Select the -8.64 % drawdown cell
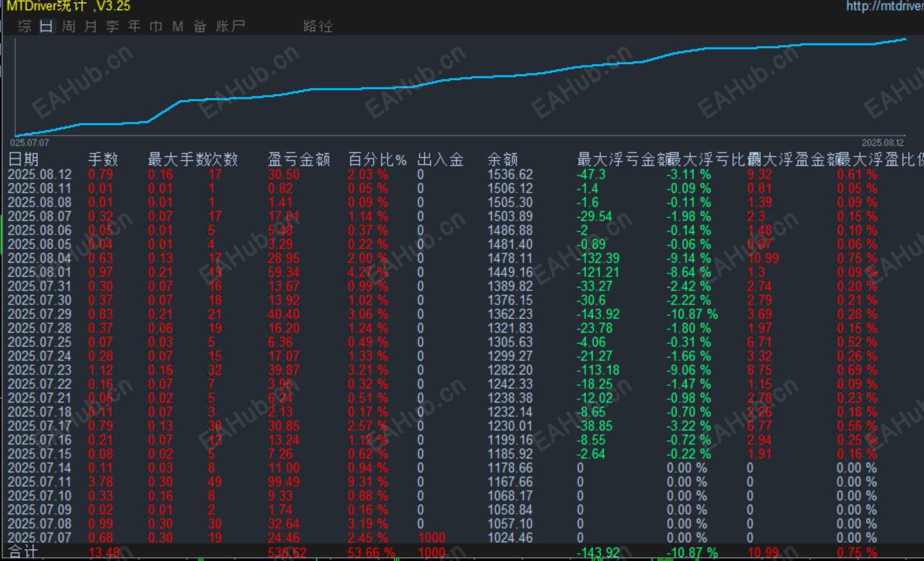 pyautogui.click(x=689, y=272)
